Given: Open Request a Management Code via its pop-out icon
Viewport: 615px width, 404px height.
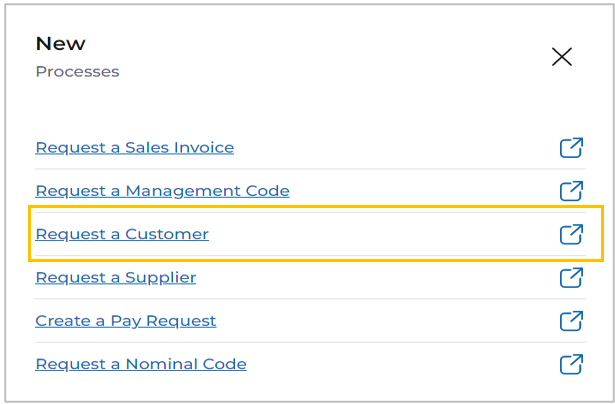Looking at the screenshot, I should tap(571, 191).
